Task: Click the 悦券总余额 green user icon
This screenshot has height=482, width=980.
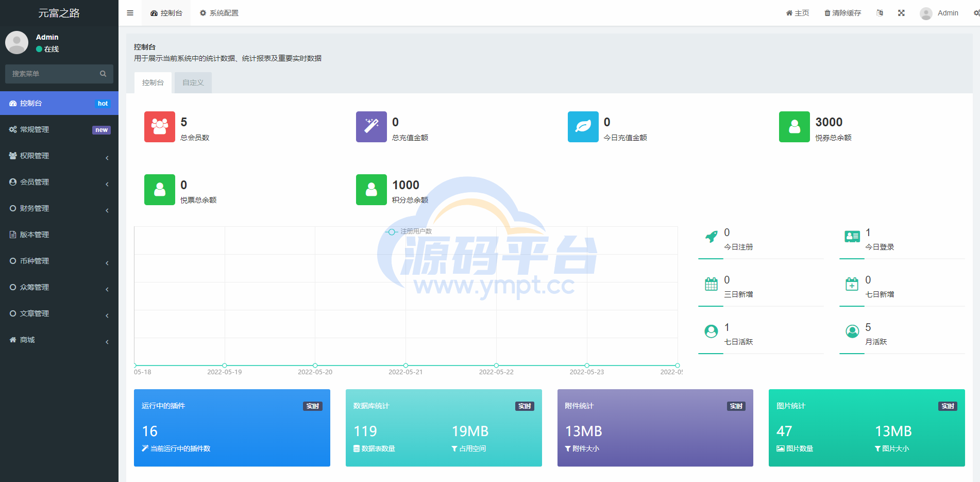Action: click(x=795, y=127)
